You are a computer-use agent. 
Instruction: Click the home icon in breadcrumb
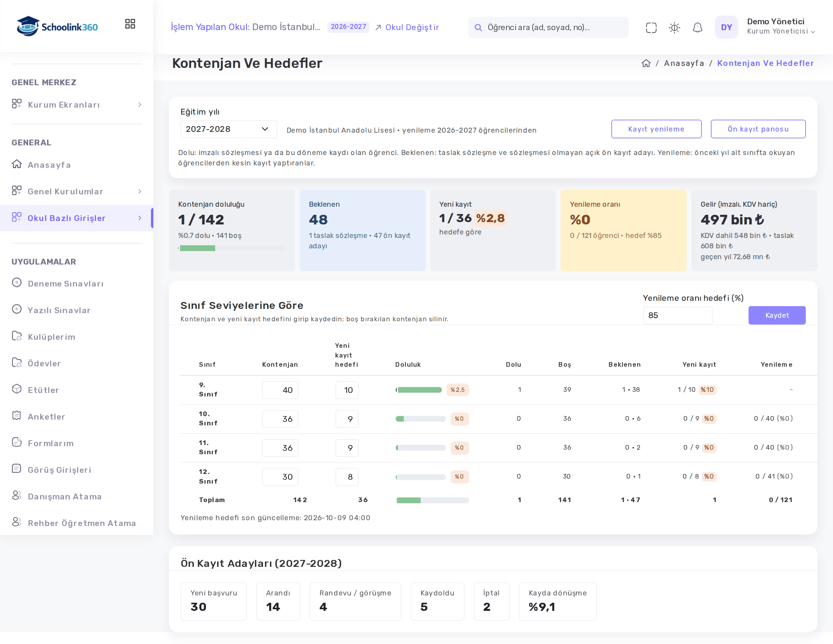(646, 63)
